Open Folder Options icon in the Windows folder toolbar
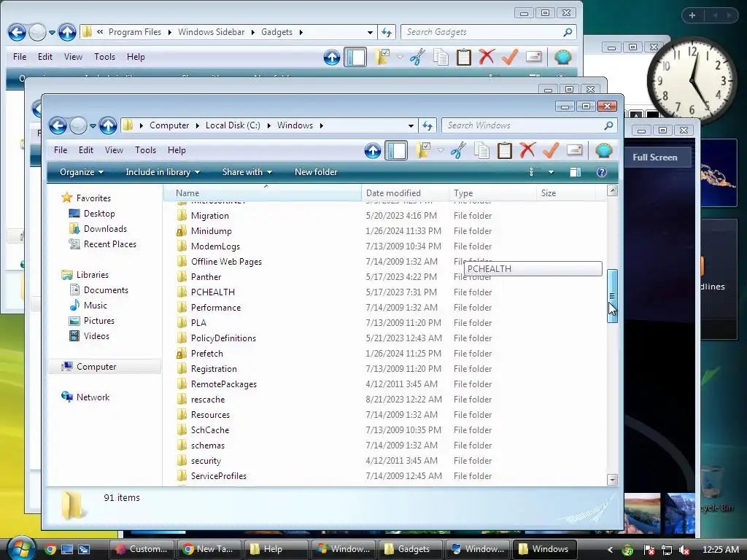Image resolution: width=747 pixels, height=560 pixels. click(x=422, y=150)
